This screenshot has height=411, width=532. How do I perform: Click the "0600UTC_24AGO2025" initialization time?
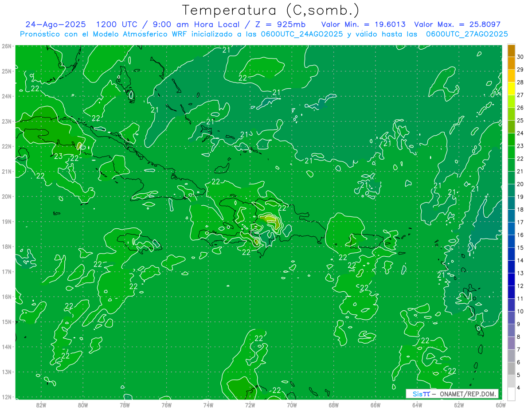click(301, 34)
